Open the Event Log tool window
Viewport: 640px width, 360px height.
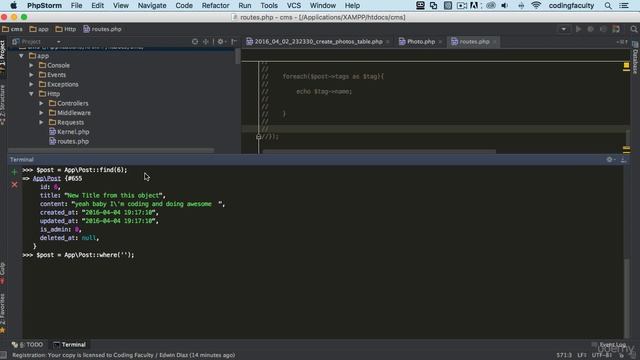pyautogui.click(x=609, y=344)
